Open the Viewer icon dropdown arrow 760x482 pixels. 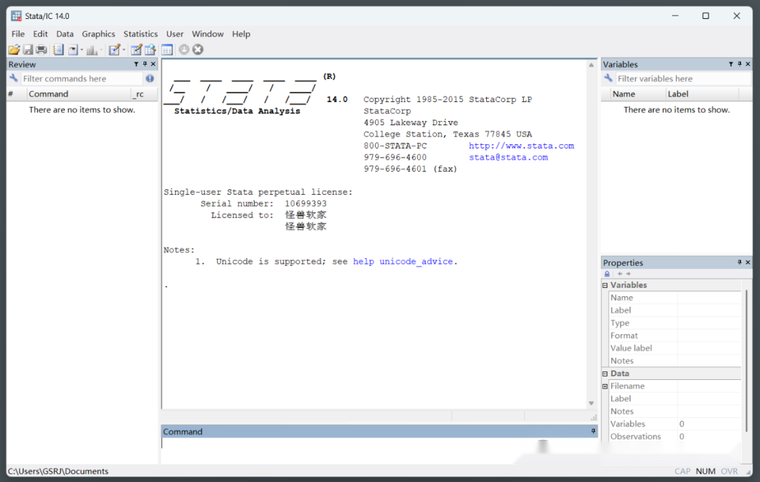[81, 49]
